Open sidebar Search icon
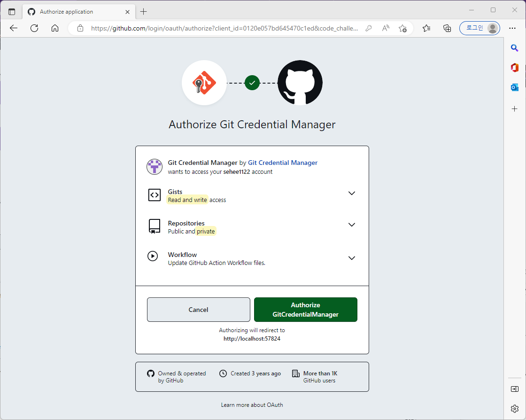This screenshot has height=420, width=526. tap(515, 48)
